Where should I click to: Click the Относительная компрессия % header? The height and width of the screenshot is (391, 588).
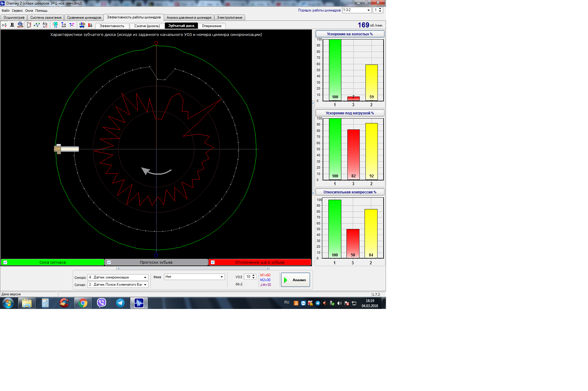[x=350, y=192]
